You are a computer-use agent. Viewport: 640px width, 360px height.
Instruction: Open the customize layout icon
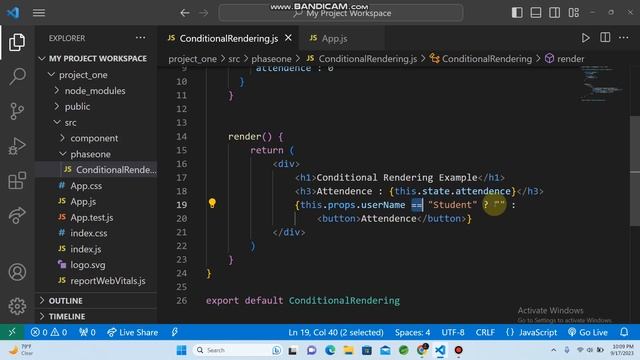pos(573,13)
